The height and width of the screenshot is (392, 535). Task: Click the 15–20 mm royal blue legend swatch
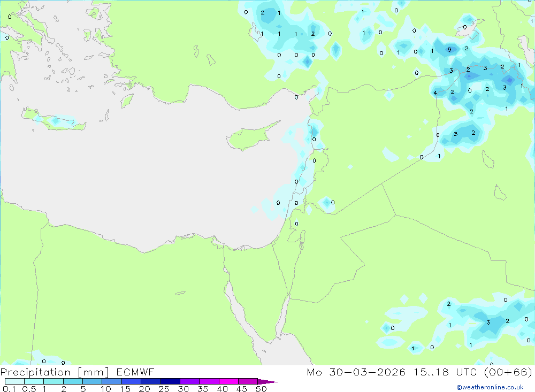pos(132,381)
